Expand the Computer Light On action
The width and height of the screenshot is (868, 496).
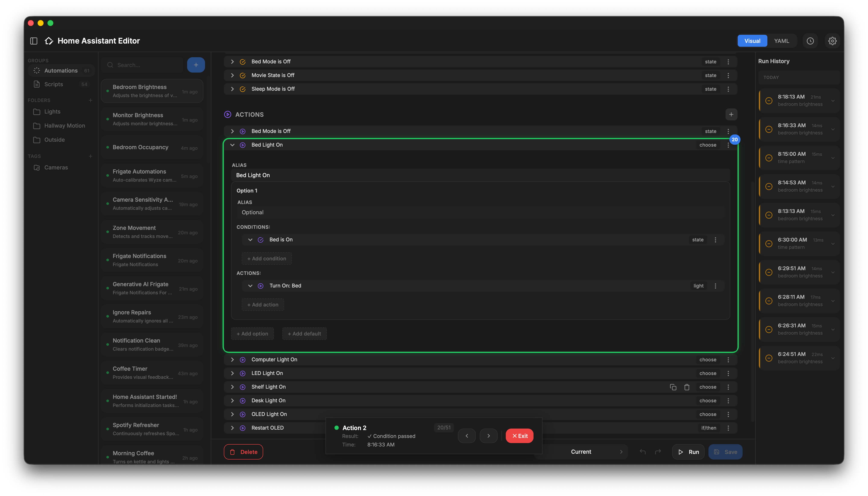pos(233,360)
